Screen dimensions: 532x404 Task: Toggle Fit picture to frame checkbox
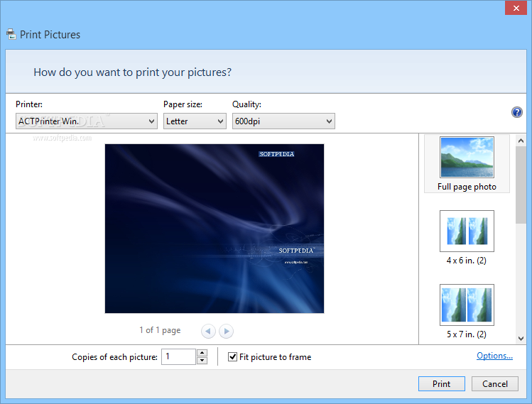tap(232, 357)
